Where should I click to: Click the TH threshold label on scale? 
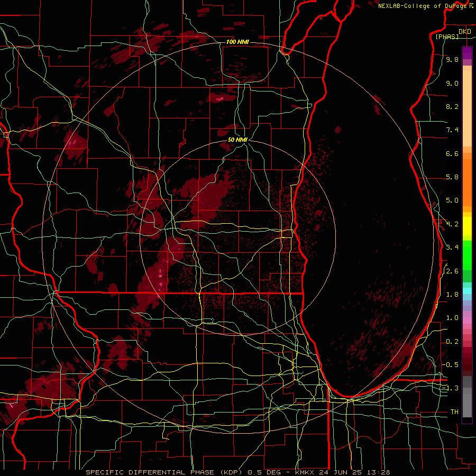pos(454,412)
